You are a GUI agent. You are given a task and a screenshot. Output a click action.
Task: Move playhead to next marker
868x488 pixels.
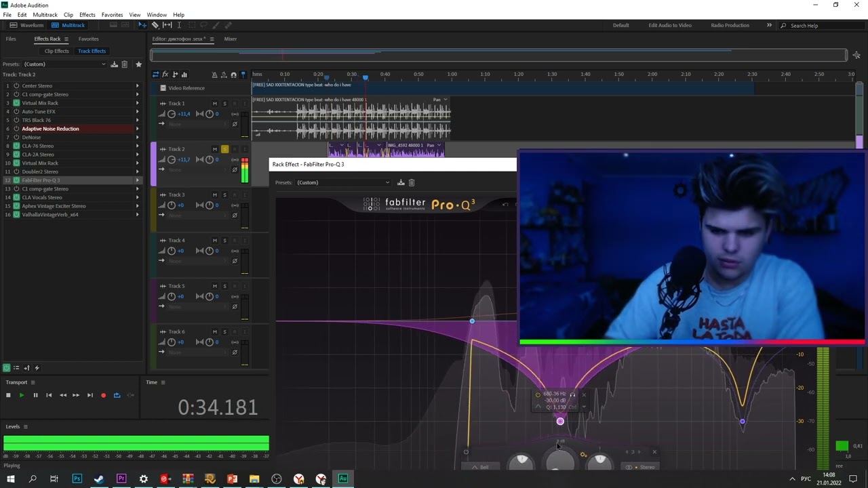click(90, 395)
